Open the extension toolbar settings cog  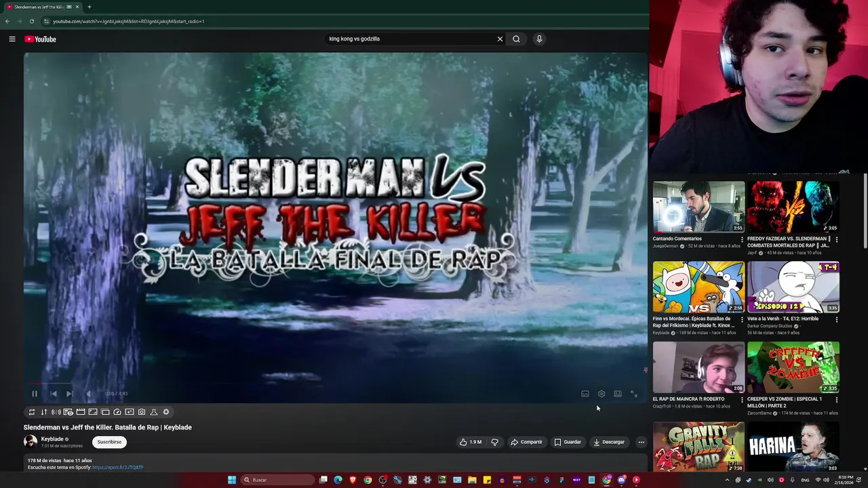click(x=166, y=411)
